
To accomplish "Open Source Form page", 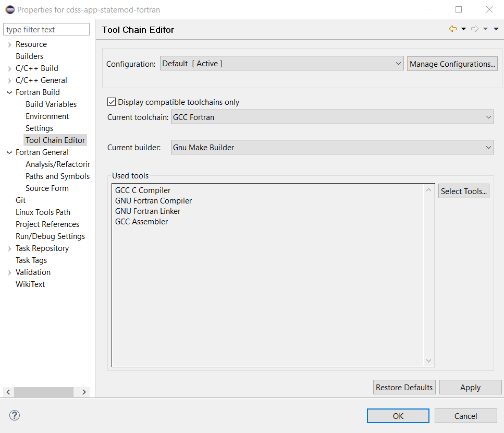I will (x=47, y=188).
